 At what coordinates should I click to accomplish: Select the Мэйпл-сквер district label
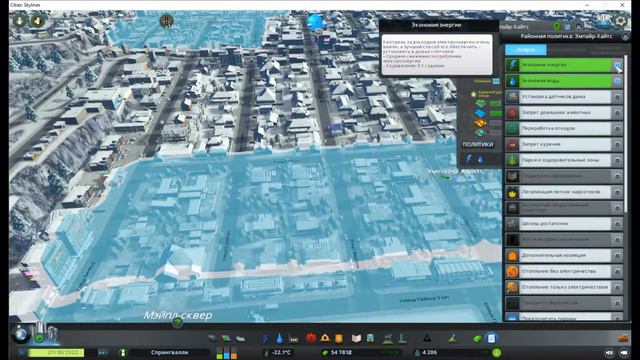tap(178, 315)
